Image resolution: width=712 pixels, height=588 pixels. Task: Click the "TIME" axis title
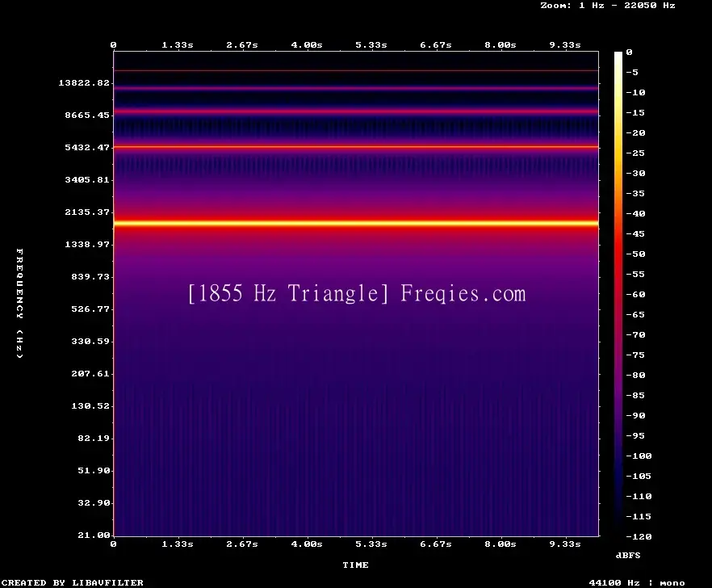point(355,565)
